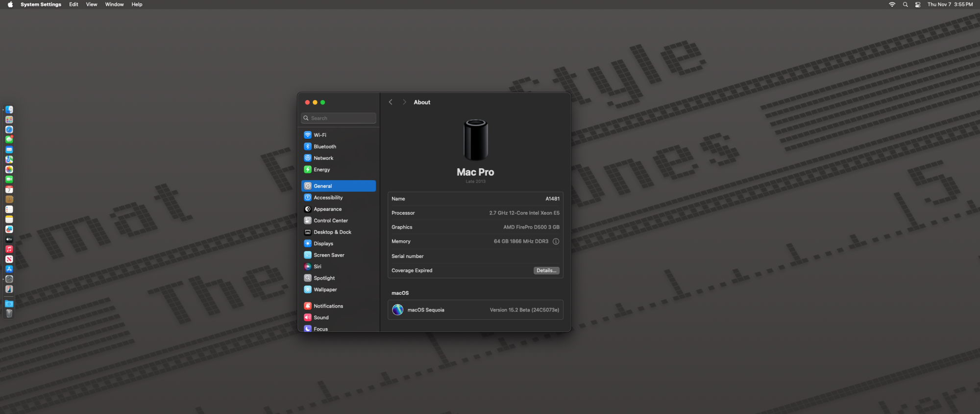980x414 pixels.
Task: Open Launchpad from the Dock
Action: pyautogui.click(x=9, y=120)
